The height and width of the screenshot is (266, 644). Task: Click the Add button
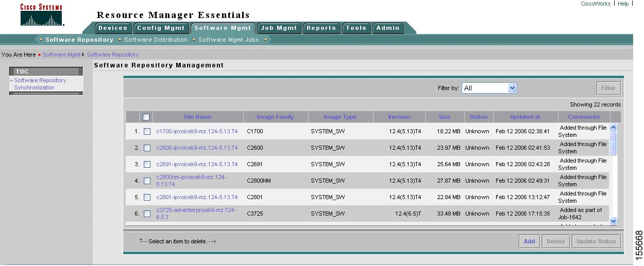pos(529,241)
